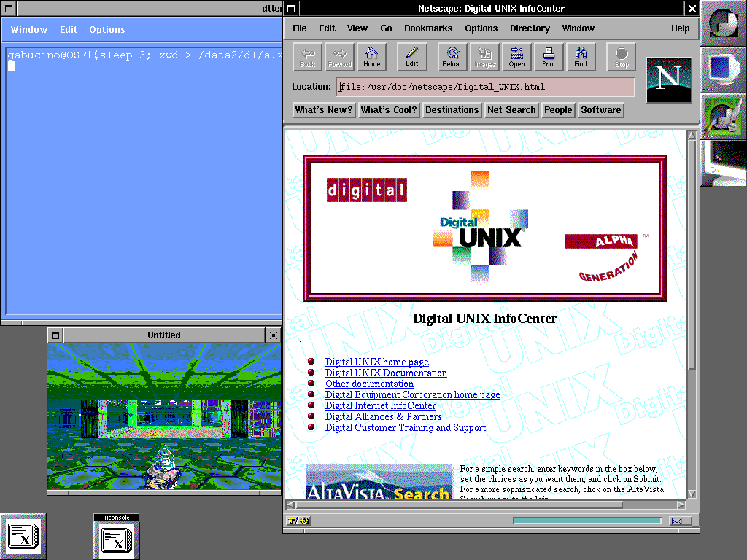Screen dimensions: 747x560
Task: Open the Netscape Edit menu
Action: [327, 28]
